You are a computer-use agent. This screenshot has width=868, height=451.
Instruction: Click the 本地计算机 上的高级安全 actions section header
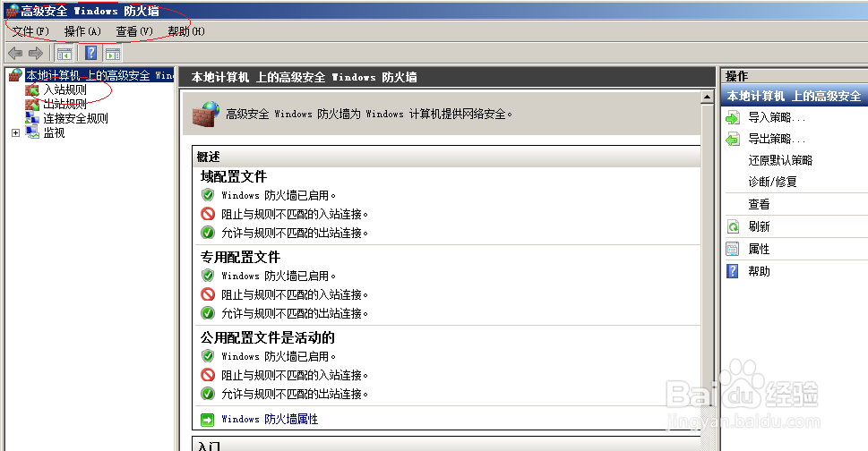point(795,96)
